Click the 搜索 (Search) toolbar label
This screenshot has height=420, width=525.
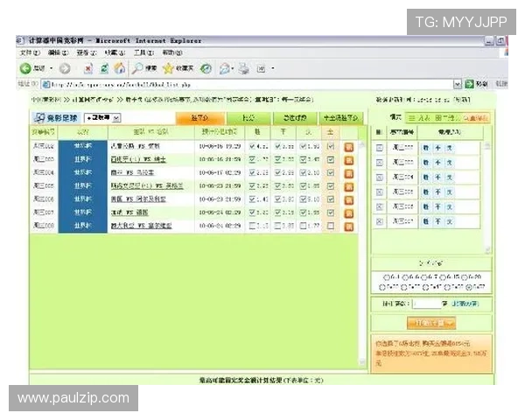click(150, 68)
